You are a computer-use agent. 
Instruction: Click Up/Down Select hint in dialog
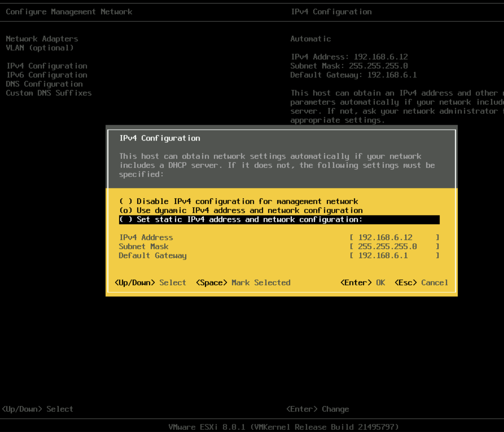click(150, 283)
